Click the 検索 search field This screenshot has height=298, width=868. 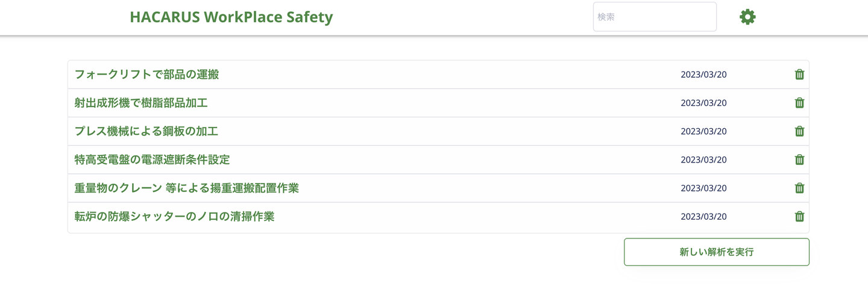tap(655, 17)
